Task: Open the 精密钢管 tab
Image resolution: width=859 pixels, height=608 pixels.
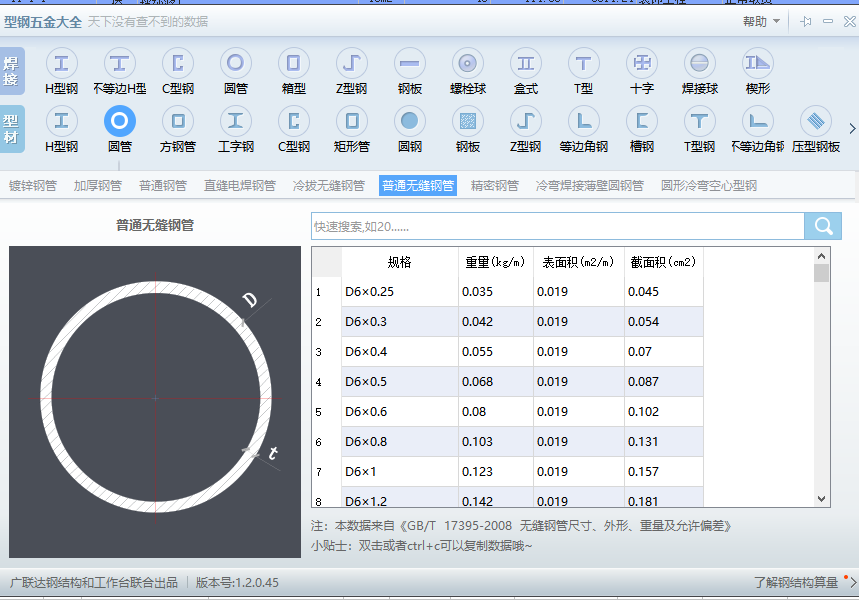Action: click(495, 186)
